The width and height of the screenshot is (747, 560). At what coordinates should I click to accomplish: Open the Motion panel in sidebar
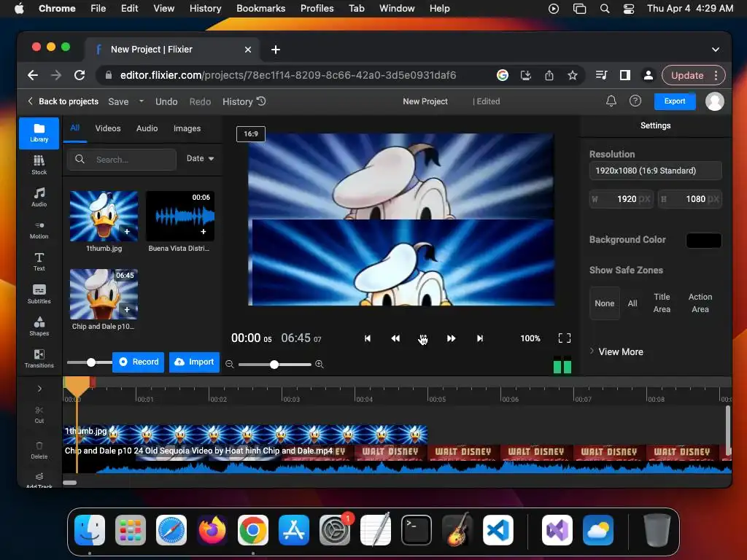tap(39, 230)
